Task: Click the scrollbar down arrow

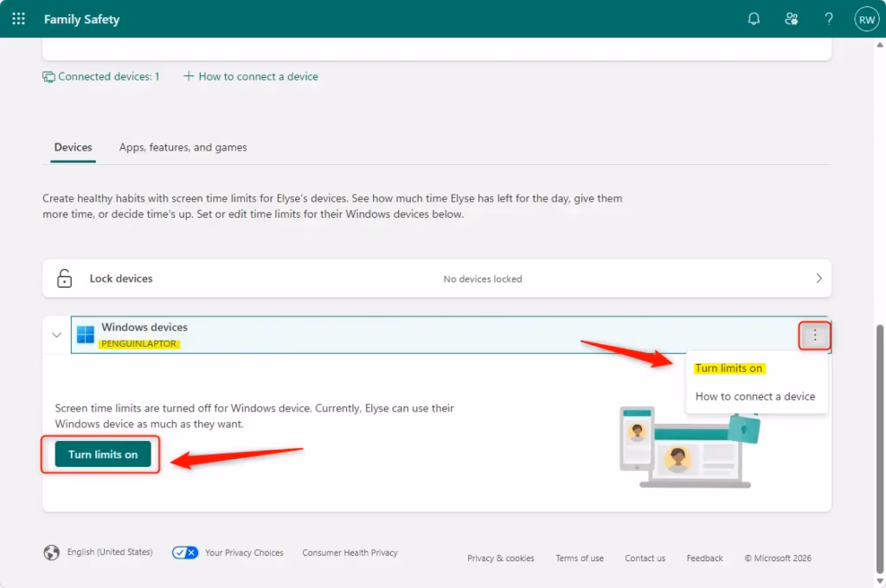Action: click(880, 581)
